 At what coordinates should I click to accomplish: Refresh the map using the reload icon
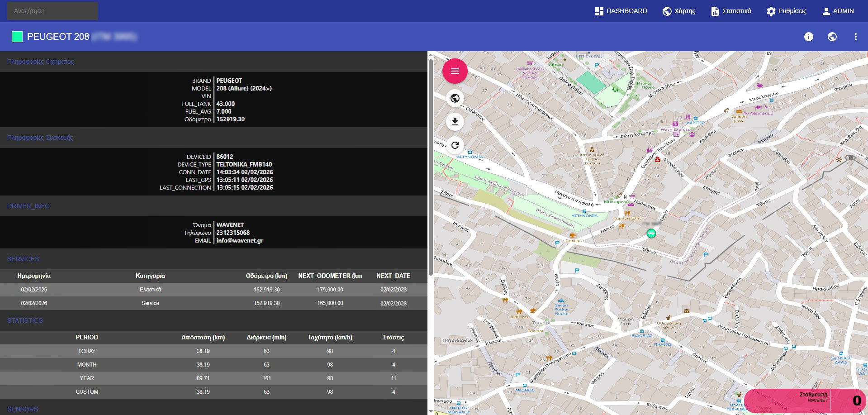455,145
